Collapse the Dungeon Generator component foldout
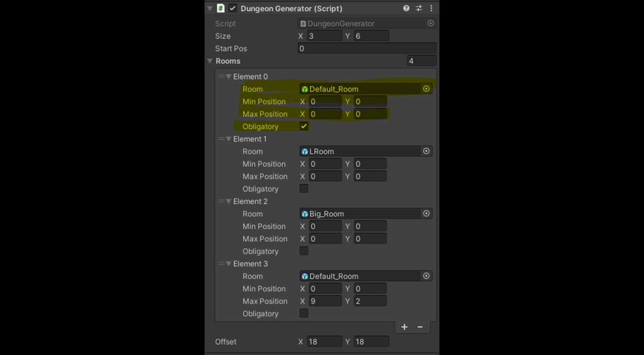 [210, 8]
